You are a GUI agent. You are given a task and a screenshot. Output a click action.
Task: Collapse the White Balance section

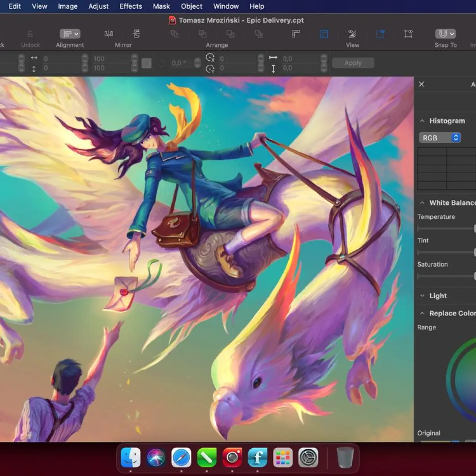coord(422,203)
